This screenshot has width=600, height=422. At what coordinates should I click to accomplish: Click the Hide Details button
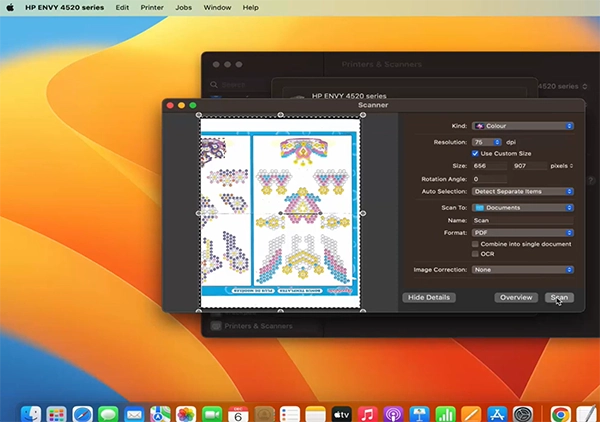point(429,297)
